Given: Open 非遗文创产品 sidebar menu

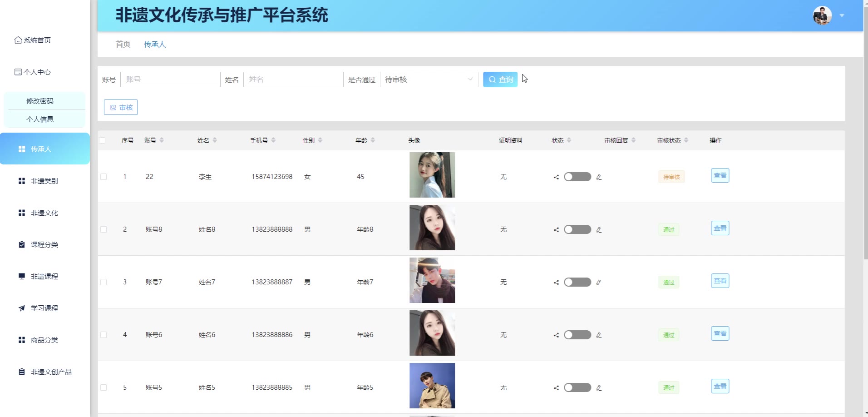Looking at the screenshot, I should (45, 372).
